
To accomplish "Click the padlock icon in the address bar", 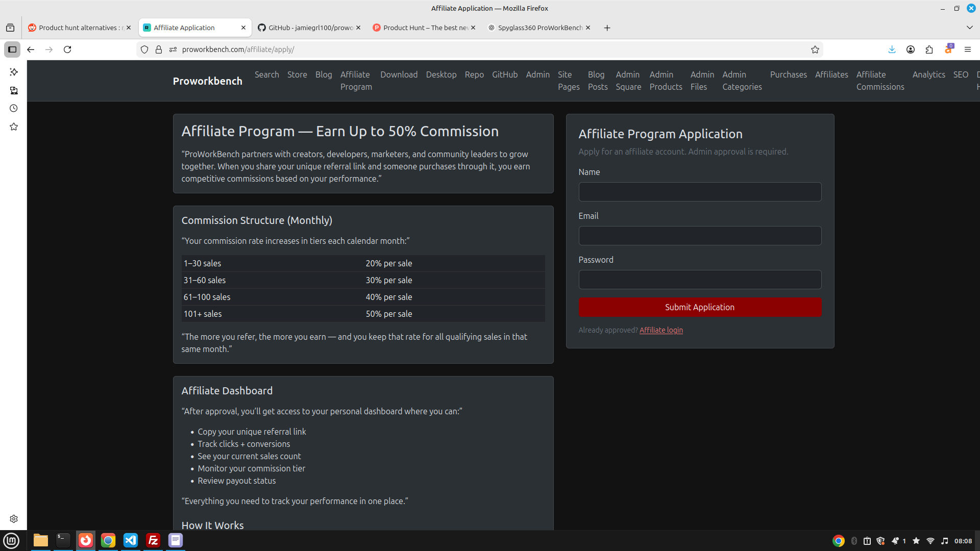I will pyautogui.click(x=159, y=49).
